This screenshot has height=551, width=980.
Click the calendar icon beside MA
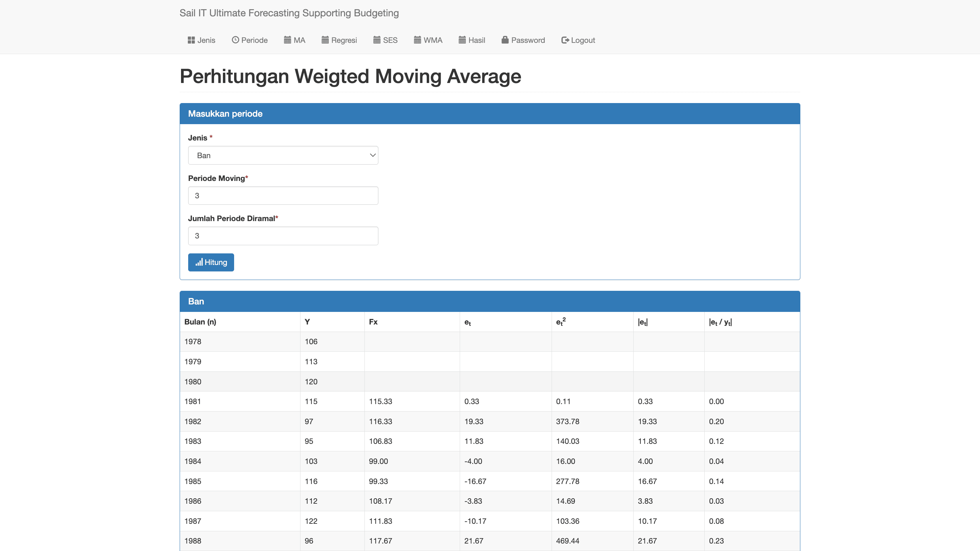click(287, 40)
